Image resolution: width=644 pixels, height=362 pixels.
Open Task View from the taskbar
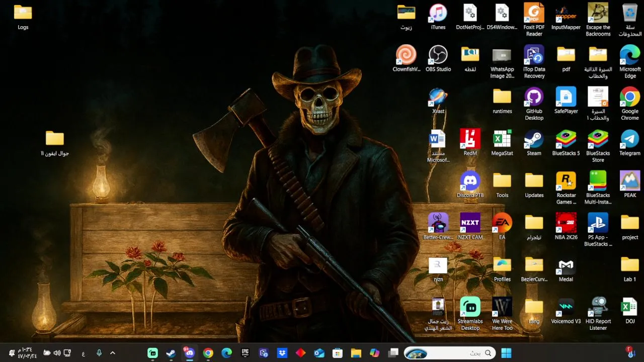393,353
